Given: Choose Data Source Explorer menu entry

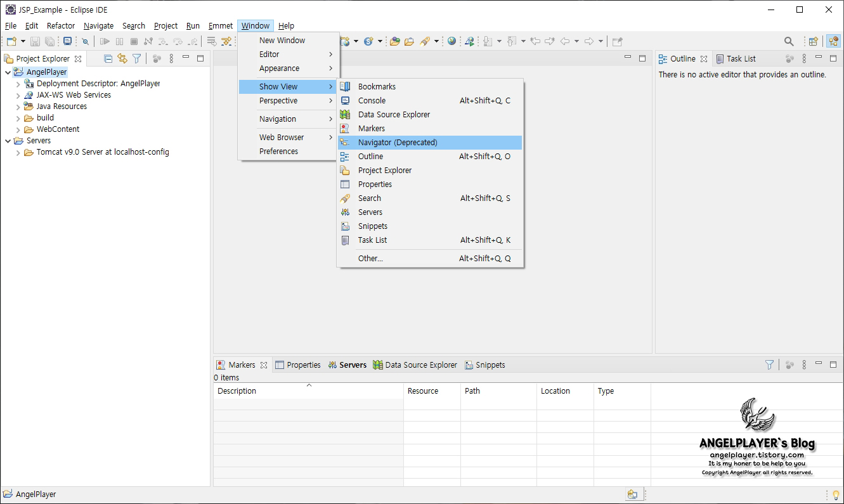Looking at the screenshot, I should 430,114.
